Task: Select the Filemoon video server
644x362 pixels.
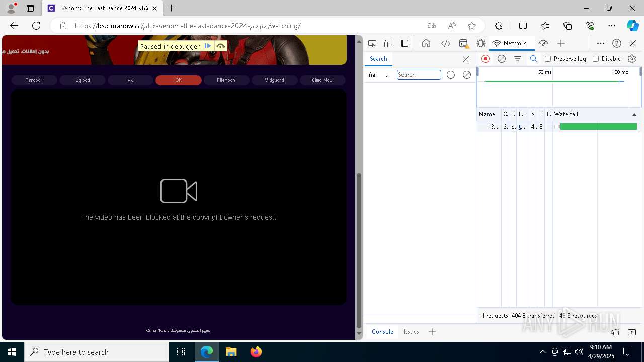Action: [x=226, y=80]
